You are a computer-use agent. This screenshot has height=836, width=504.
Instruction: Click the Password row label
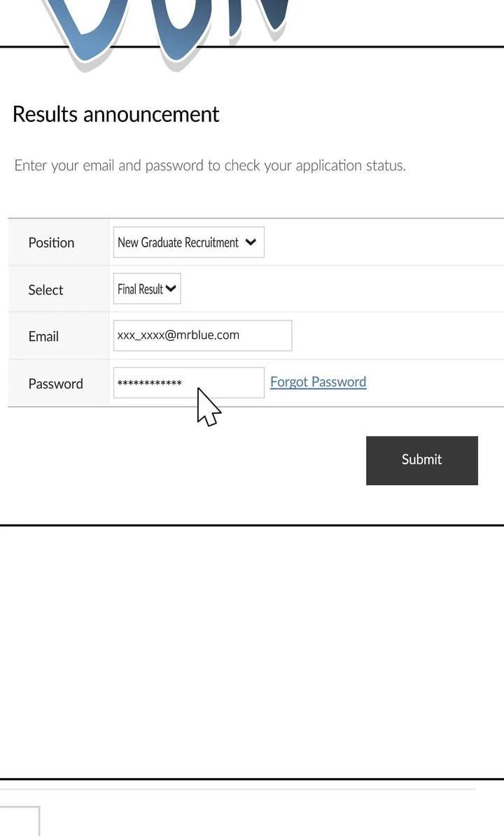[55, 384]
